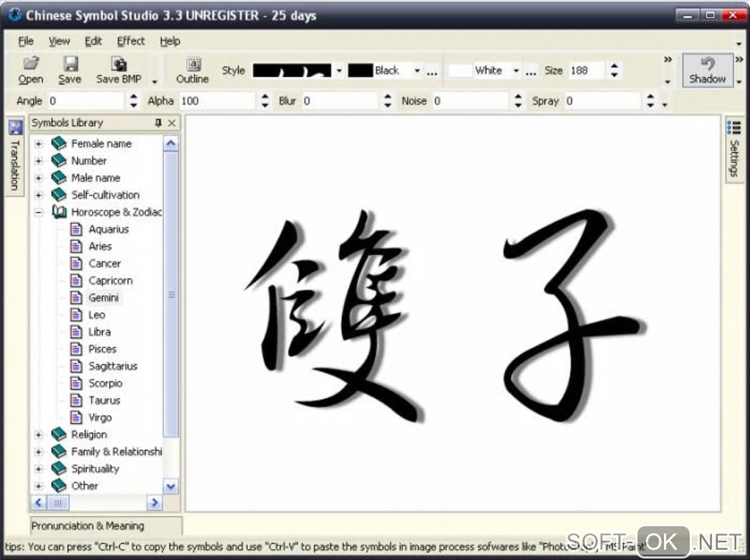Open the Effect menu
This screenshot has height=560, width=750.
[131, 41]
